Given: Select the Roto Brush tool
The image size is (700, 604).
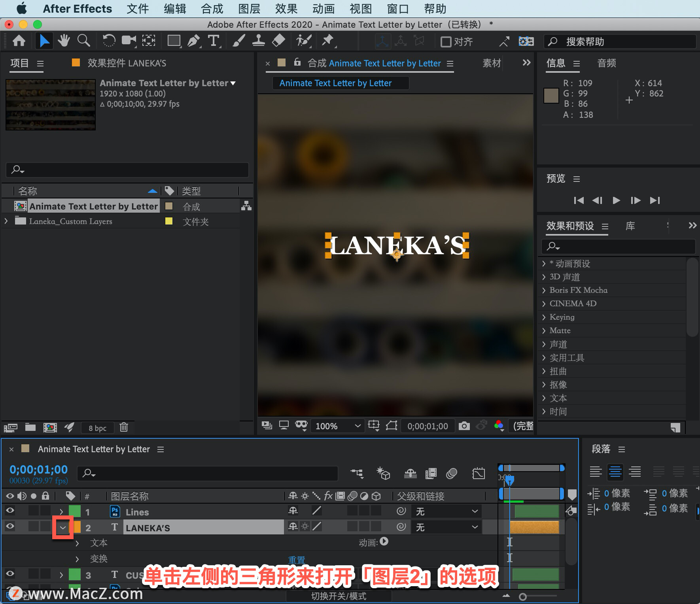Looking at the screenshot, I should (x=304, y=41).
